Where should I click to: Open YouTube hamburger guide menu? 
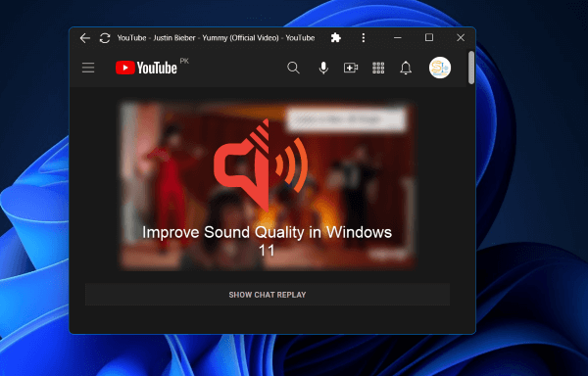pos(88,68)
